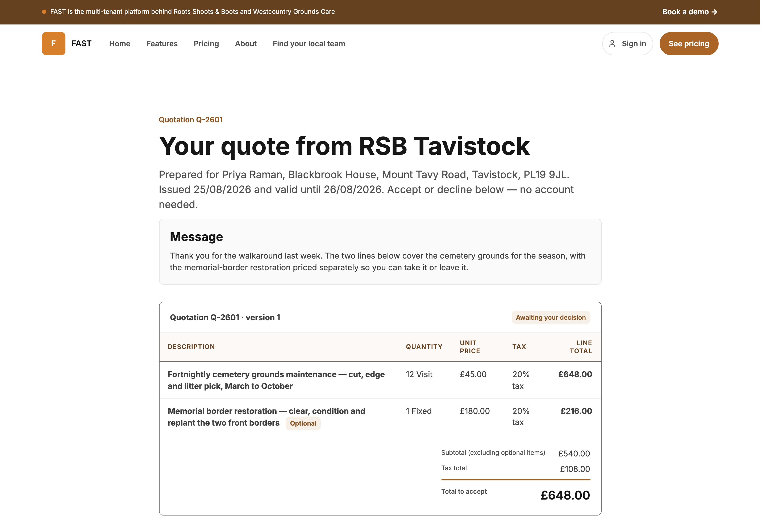Viewport: 766px width, 532px height.
Task: Click the Description column header
Action: tap(191, 347)
